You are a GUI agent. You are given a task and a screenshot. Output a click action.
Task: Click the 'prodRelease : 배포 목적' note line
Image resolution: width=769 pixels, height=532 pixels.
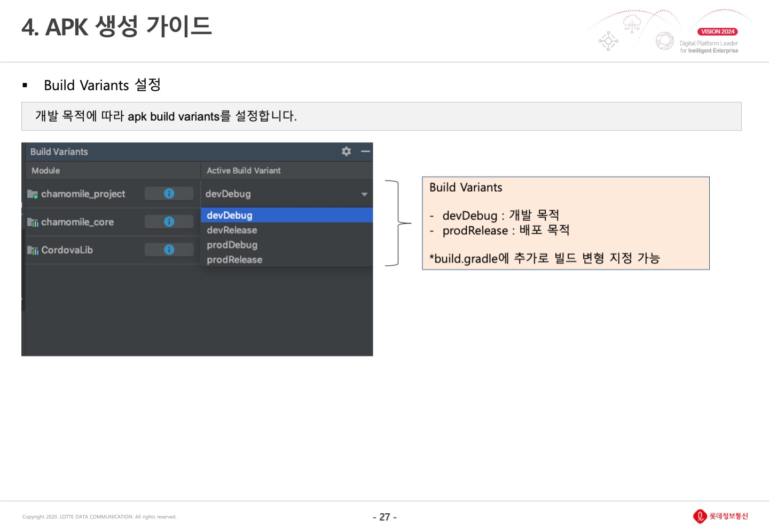tap(506, 231)
